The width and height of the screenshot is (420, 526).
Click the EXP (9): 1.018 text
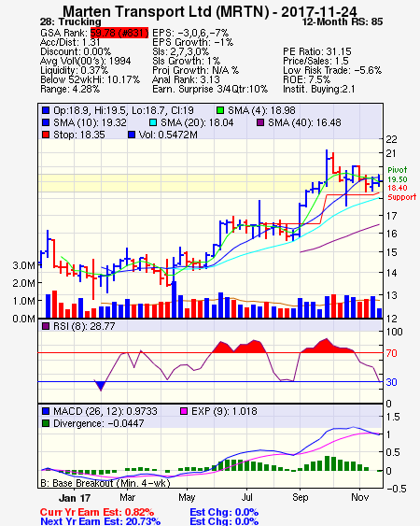pyautogui.click(x=224, y=411)
